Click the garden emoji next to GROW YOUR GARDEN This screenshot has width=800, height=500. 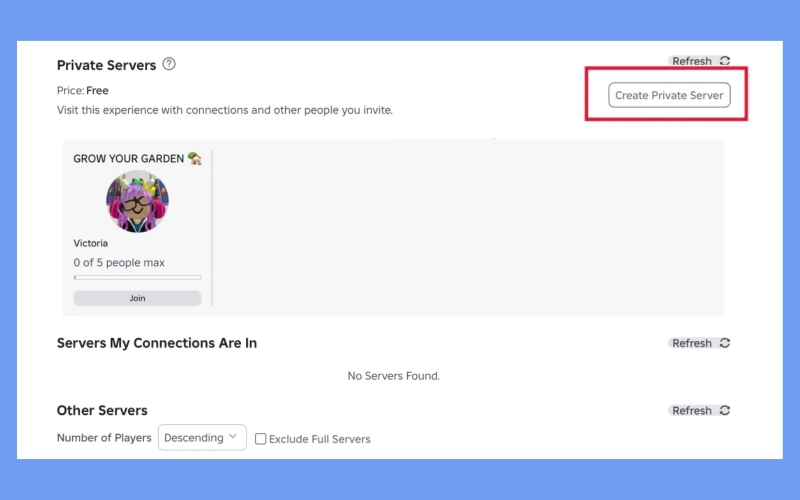tap(194, 158)
